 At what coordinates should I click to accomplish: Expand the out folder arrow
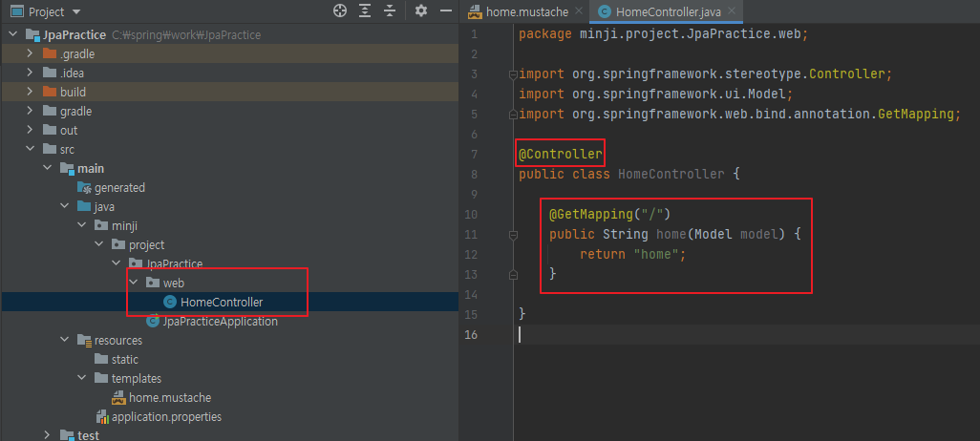point(30,130)
